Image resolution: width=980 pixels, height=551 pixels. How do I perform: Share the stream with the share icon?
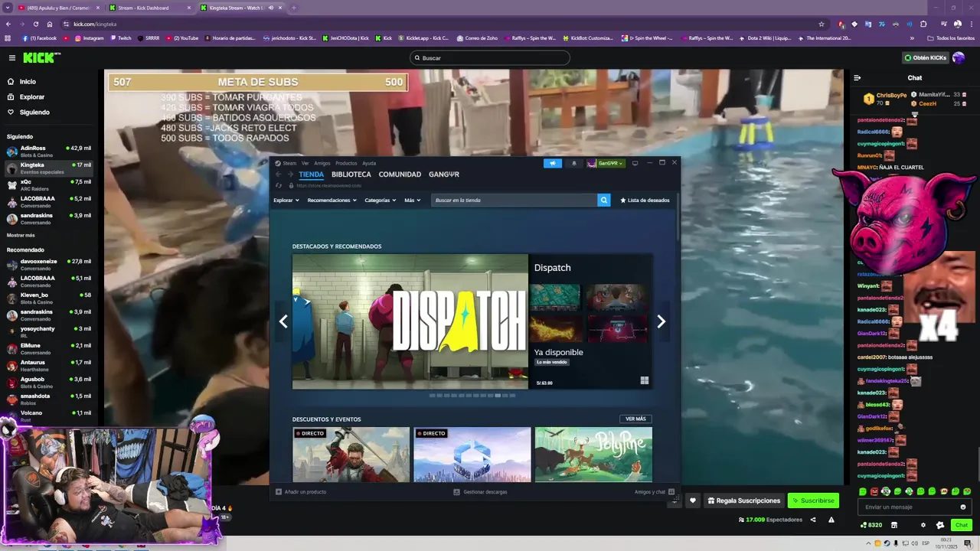(x=813, y=520)
